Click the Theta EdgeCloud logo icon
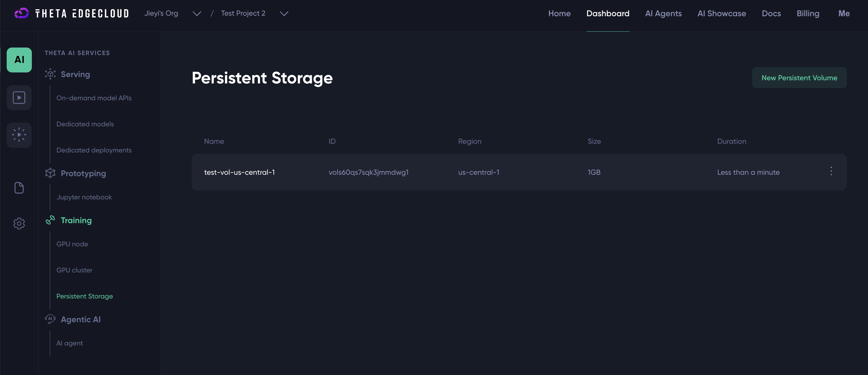 pos(21,13)
